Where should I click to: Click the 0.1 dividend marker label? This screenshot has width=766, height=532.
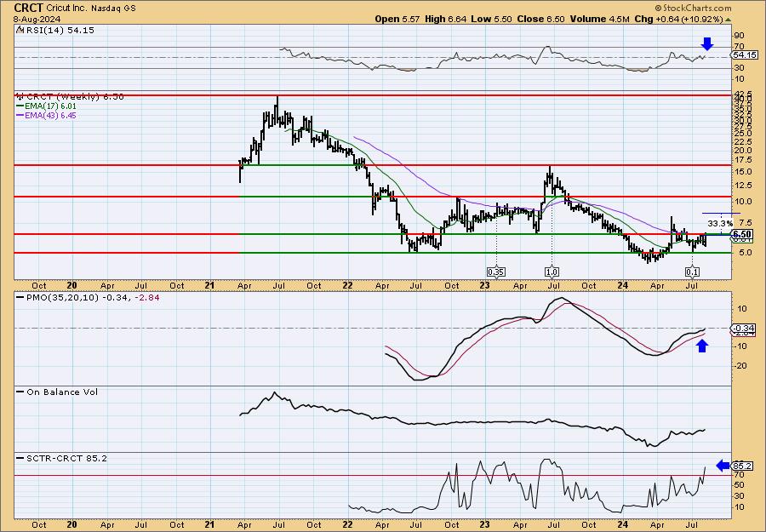(692, 272)
